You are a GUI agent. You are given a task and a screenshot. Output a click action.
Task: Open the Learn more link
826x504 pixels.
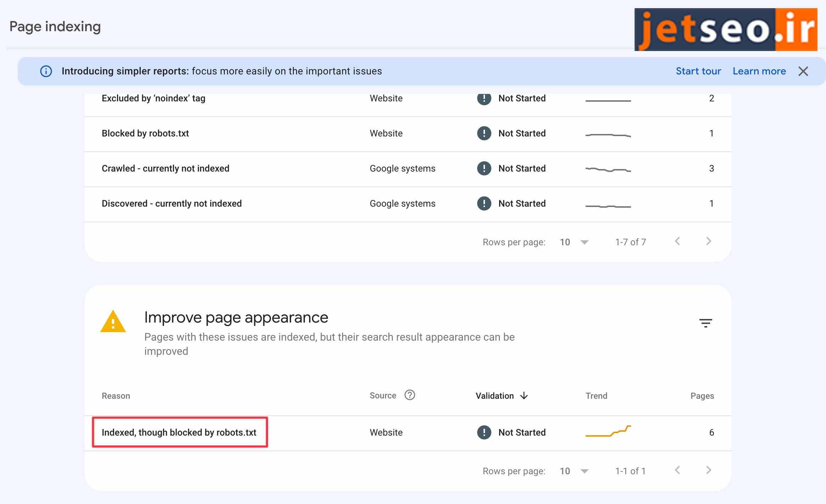pos(759,71)
